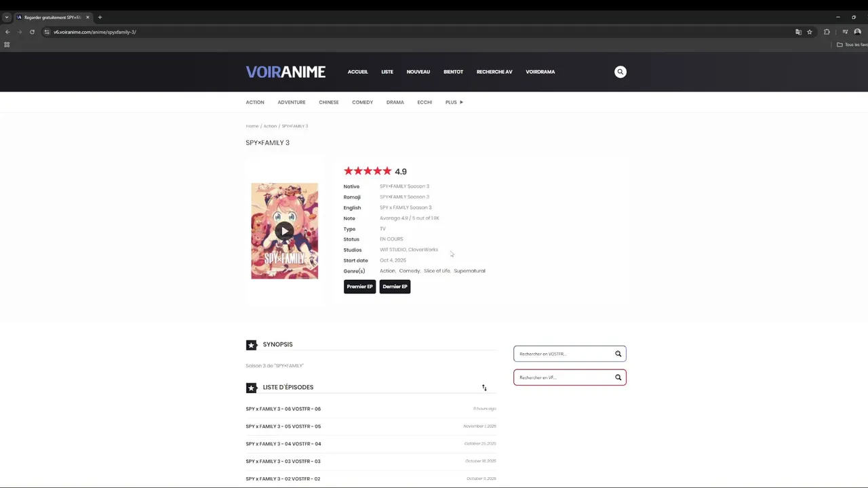This screenshot has height=488, width=868.
Task: Click the Oct 4, 2025 start date
Action: pos(393,260)
